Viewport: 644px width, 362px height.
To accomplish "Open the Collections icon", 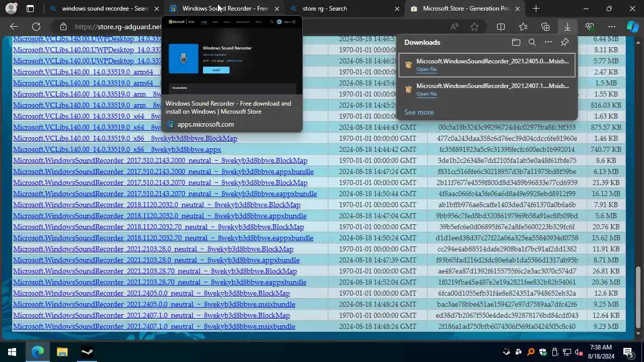I will point(545,27).
